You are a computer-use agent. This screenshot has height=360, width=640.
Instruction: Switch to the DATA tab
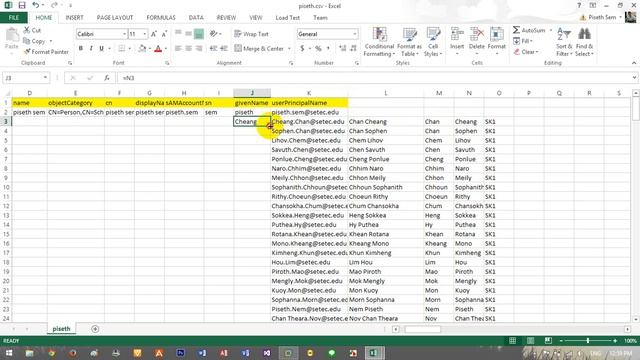(196, 18)
